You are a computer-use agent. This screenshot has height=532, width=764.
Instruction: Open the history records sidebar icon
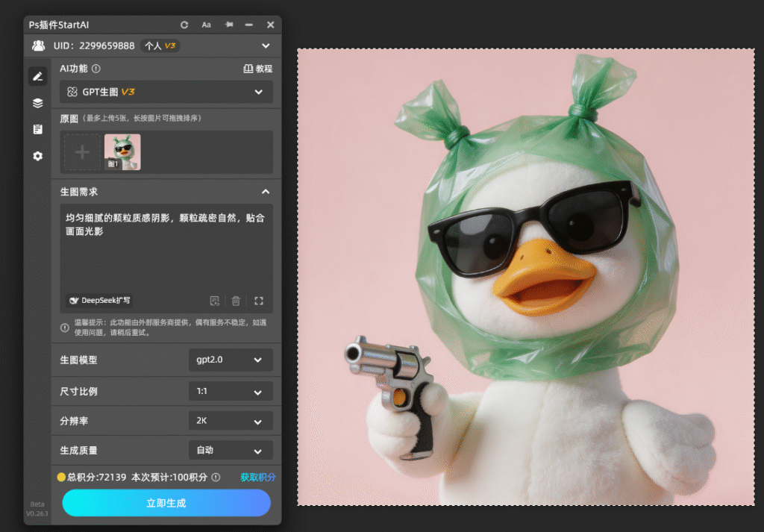coord(37,129)
